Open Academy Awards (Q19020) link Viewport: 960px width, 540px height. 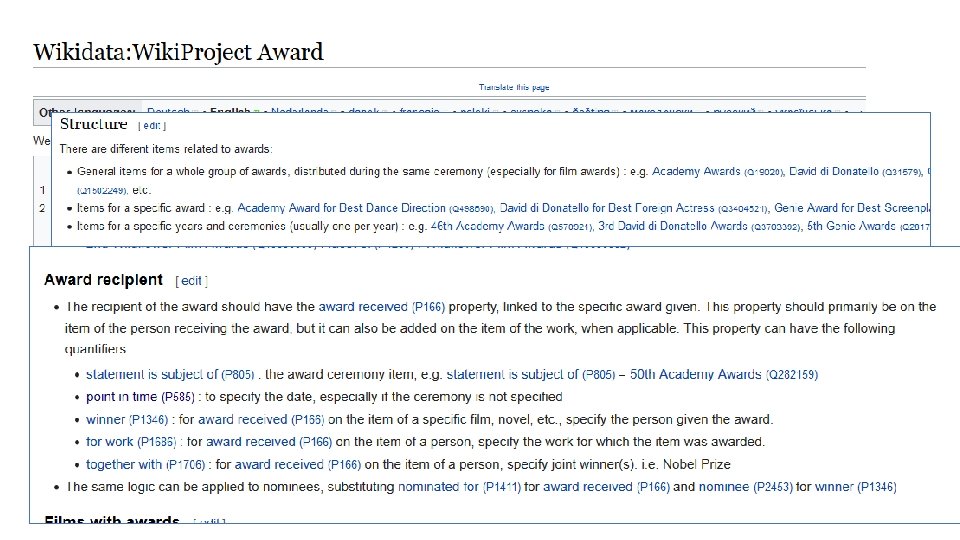click(x=718, y=171)
